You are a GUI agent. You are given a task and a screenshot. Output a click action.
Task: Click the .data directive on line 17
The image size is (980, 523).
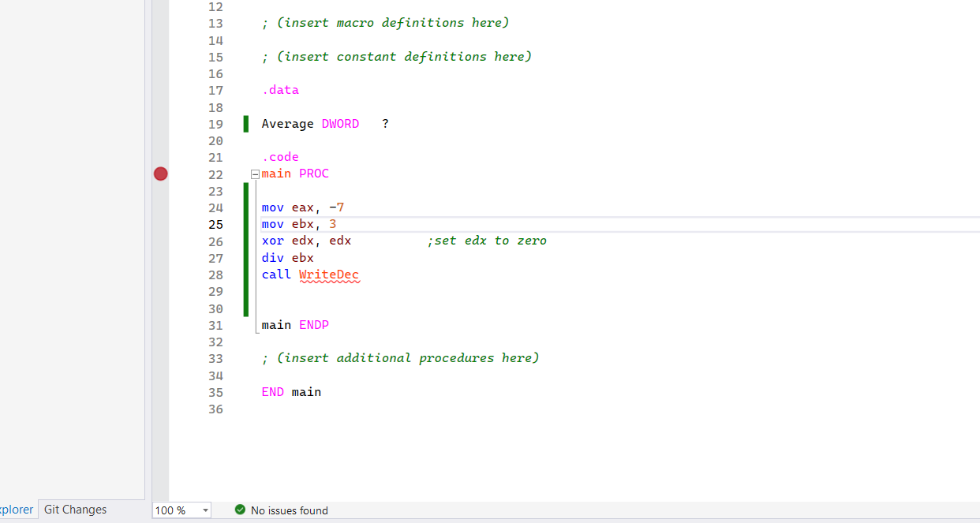[x=280, y=90]
